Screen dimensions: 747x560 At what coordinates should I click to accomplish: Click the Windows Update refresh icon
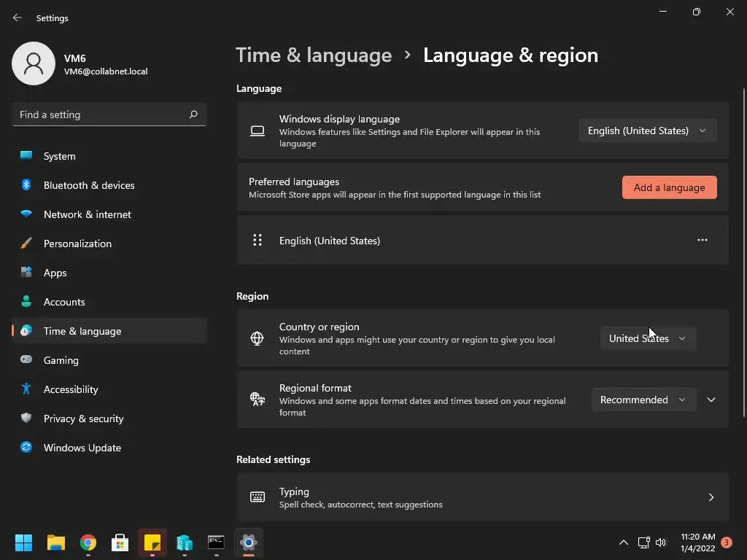coord(26,447)
